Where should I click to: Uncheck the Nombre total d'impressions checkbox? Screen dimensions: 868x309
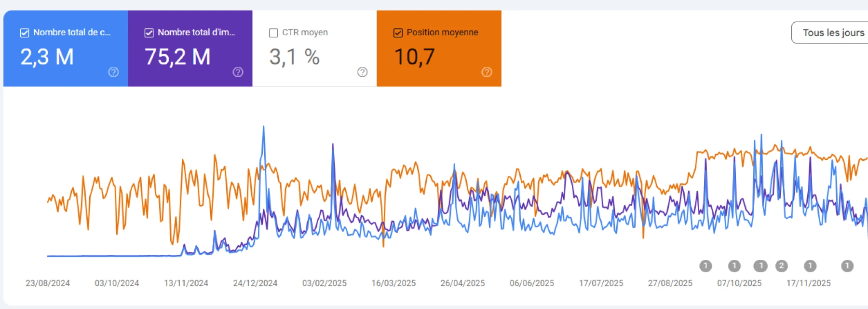tap(149, 33)
